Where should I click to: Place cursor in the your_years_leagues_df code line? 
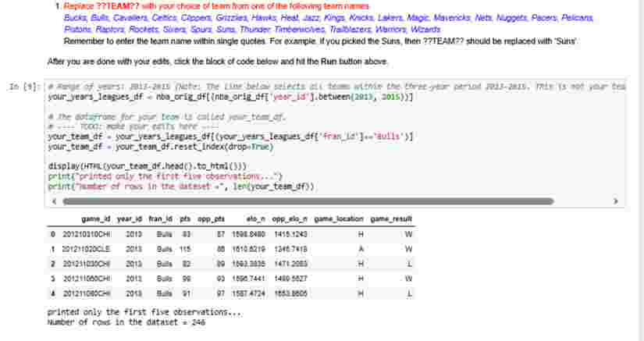[x=230, y=97]
